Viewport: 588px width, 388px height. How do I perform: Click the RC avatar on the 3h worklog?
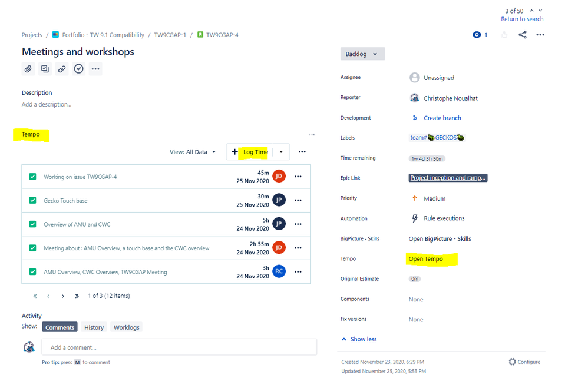pyautogui.click(x=279, y=271)
